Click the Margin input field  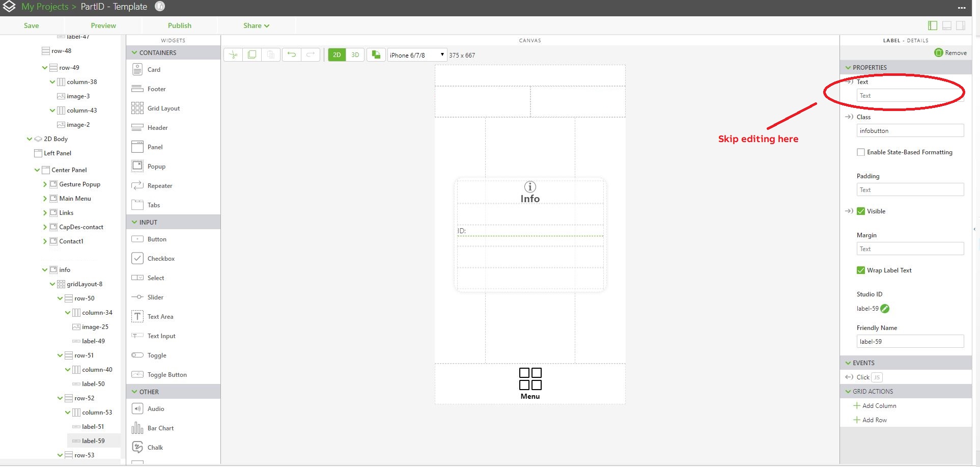(x=910, y=249)
